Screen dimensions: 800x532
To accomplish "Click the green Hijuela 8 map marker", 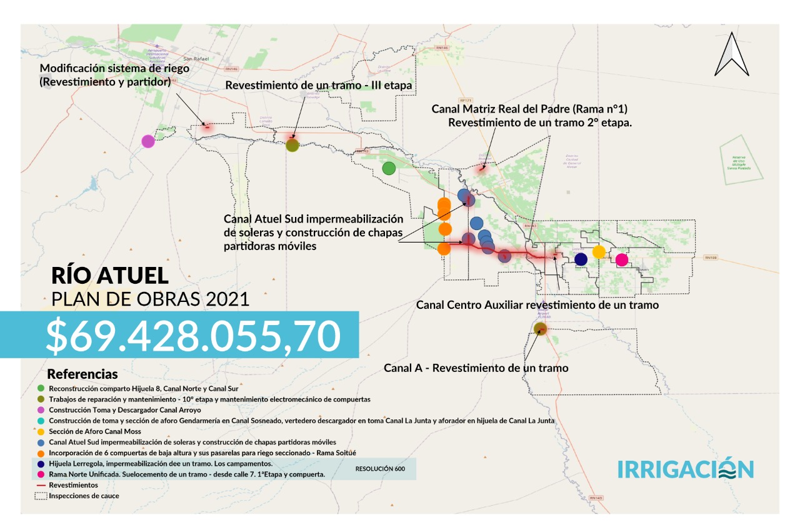I will click(x=389, y=168).
